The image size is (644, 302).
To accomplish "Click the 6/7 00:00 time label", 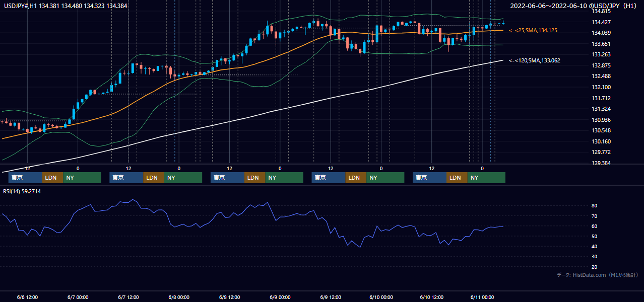I will 78,297.
